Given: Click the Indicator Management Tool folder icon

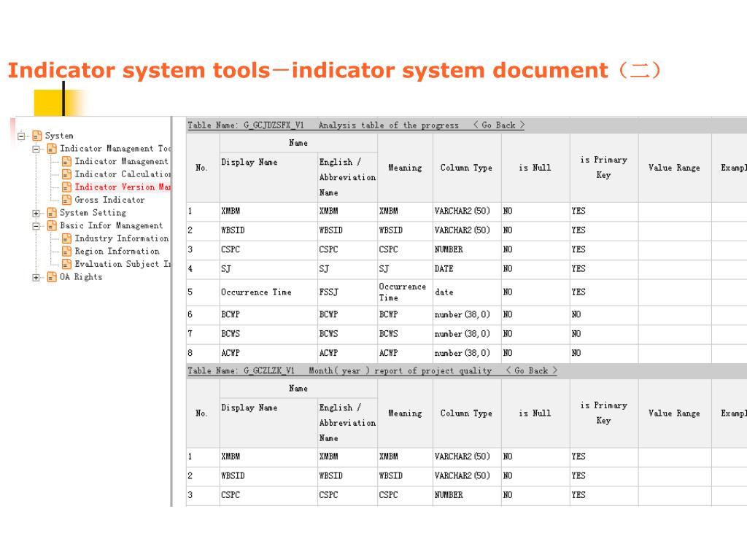Looking at the screenshot, I should [x=52, y=149].
